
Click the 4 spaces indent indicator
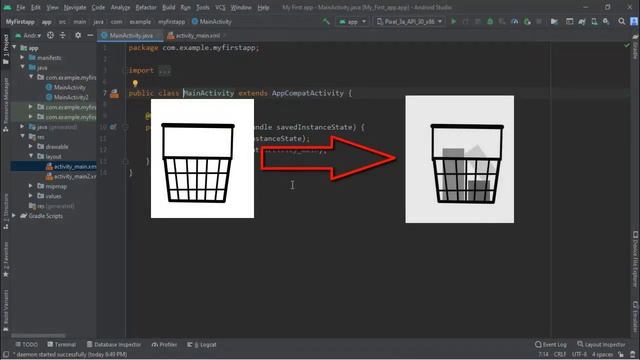tap(602, 354)
